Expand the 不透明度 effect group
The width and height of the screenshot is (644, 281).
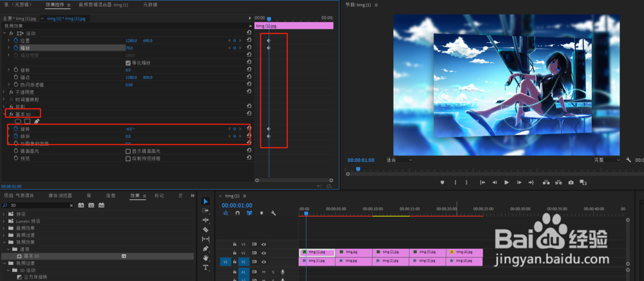(5, 92)
